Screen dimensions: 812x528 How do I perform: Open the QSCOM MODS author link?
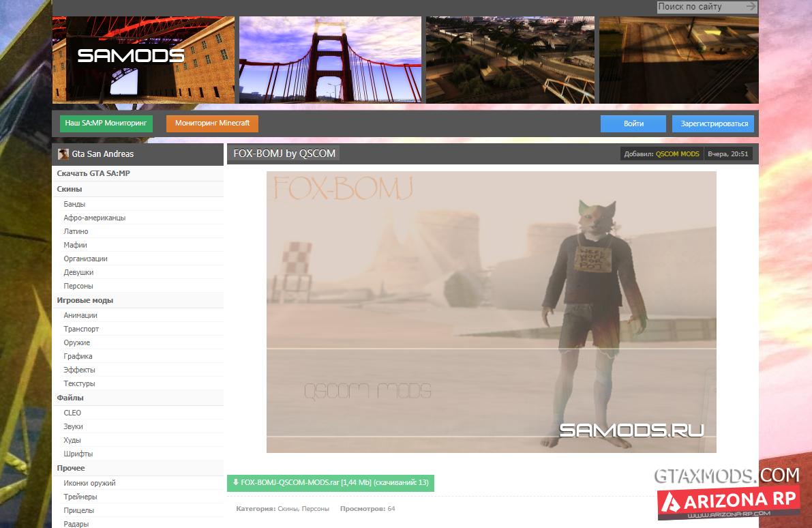(677, 154)
